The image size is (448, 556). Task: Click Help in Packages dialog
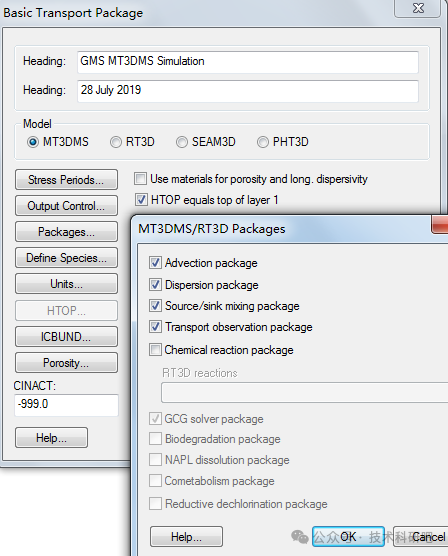tap(187, 537)
